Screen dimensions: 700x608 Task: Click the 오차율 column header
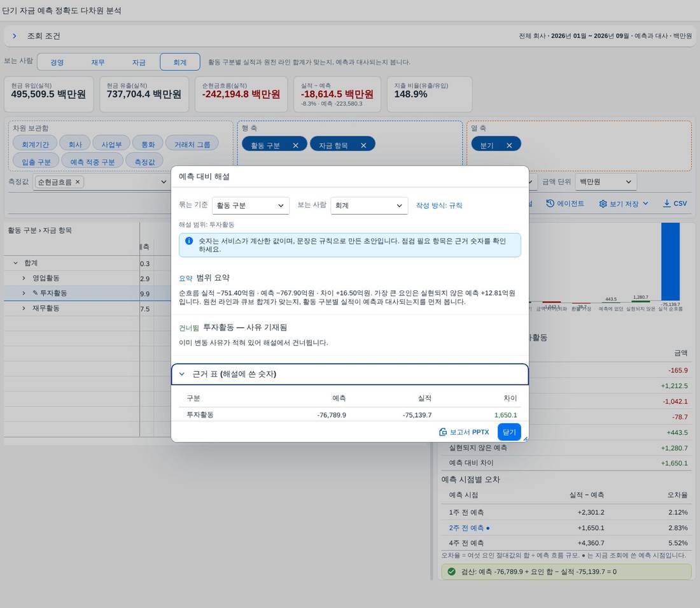pos(678,495)
